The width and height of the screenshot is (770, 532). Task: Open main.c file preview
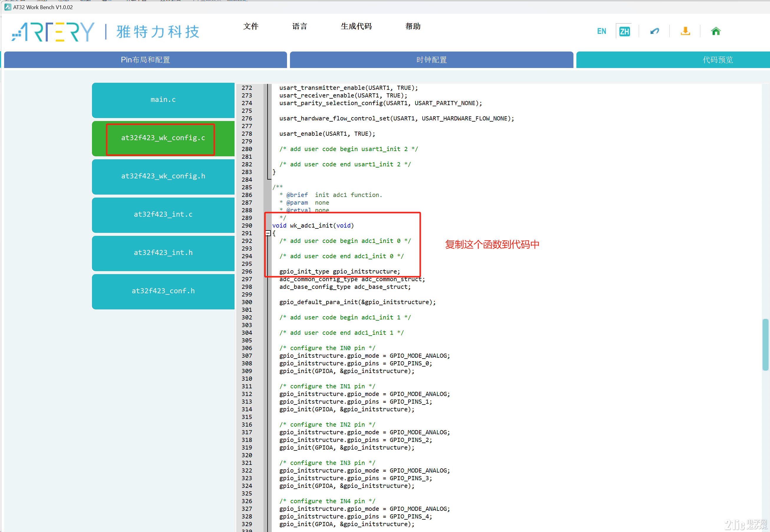tap(163, 100)
